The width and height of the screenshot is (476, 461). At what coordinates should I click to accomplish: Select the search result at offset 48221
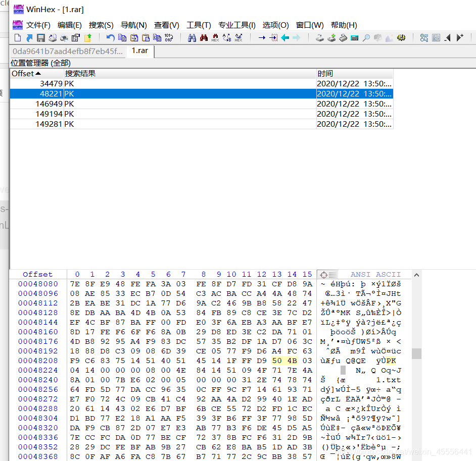pyautogui.click(x=202, y=94)
